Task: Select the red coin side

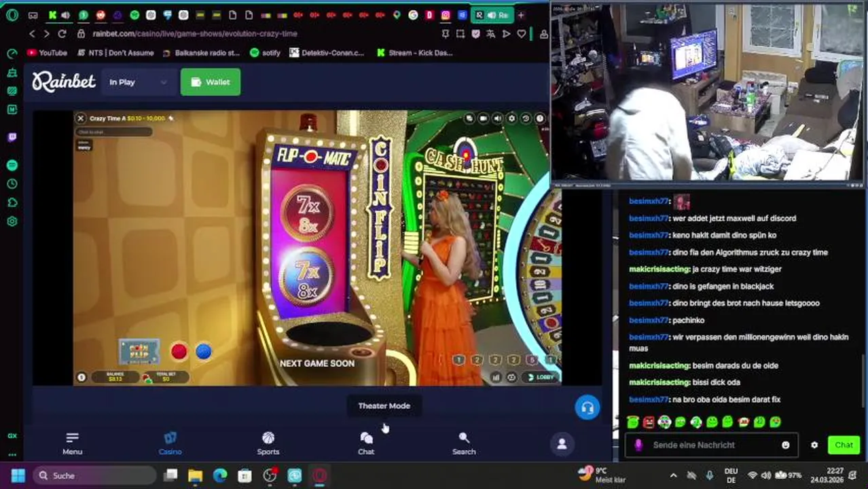Action: [x=179, y=351]
